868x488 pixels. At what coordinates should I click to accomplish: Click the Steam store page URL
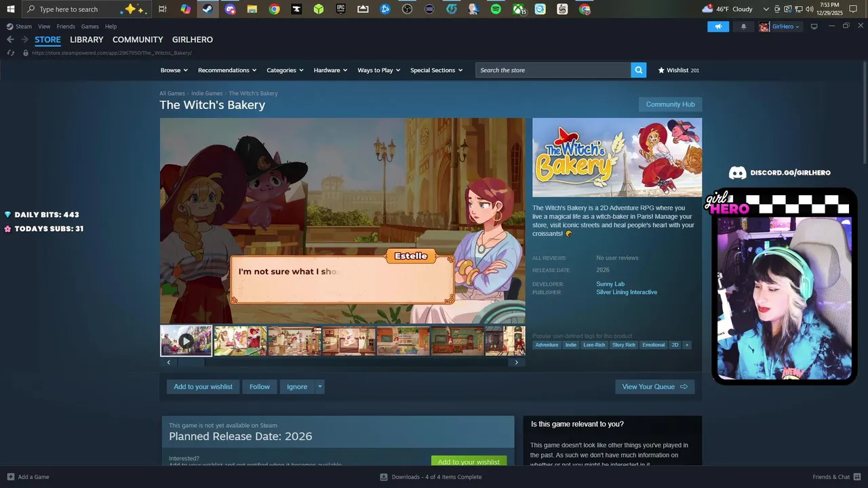(x=112, y=53)
